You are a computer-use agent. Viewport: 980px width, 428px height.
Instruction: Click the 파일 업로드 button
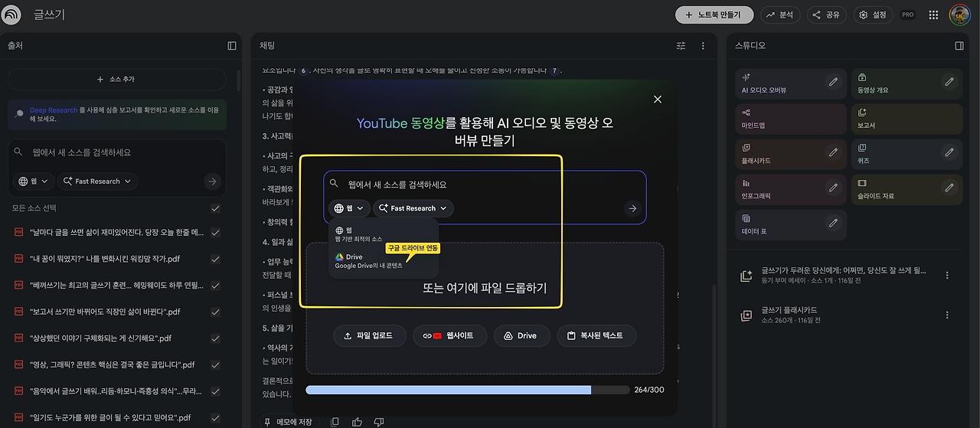point(368,335)
